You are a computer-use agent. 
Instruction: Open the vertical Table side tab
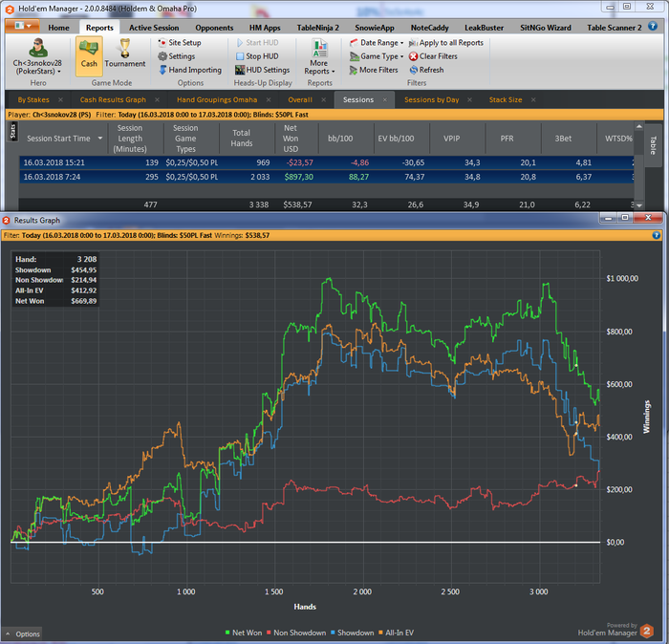tap(653, 146)
